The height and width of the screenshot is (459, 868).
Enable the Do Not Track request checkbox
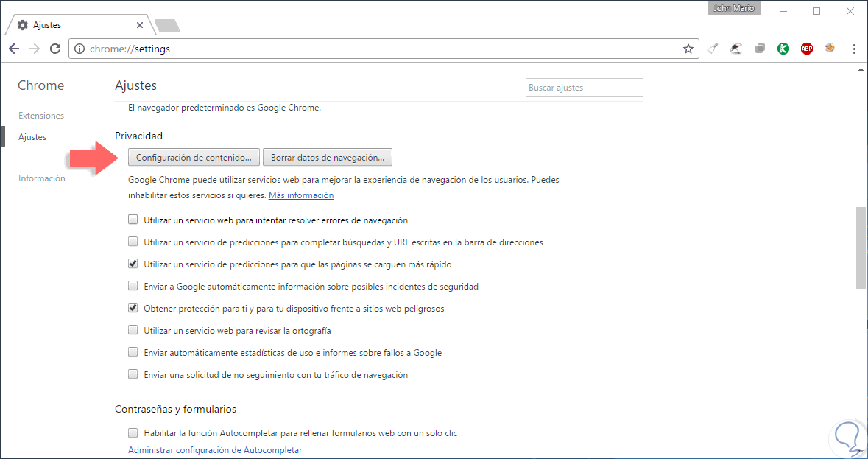[x=133, y=374]
